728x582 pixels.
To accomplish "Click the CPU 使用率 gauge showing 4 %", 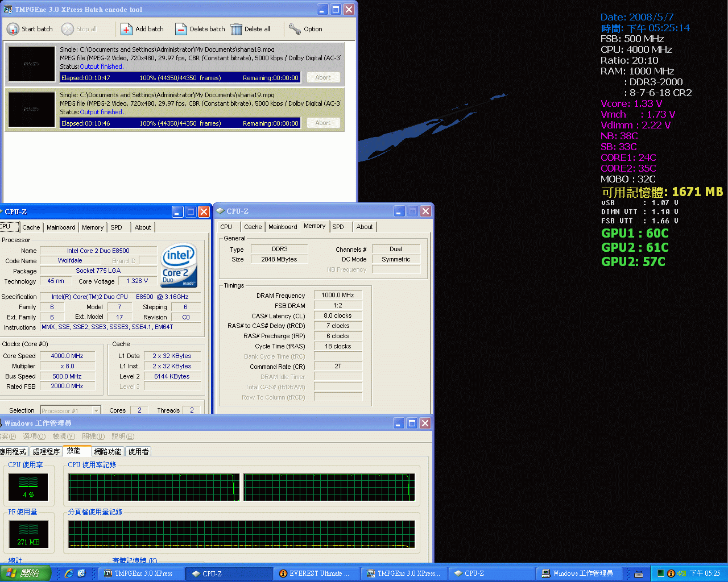I will point(28,487).
